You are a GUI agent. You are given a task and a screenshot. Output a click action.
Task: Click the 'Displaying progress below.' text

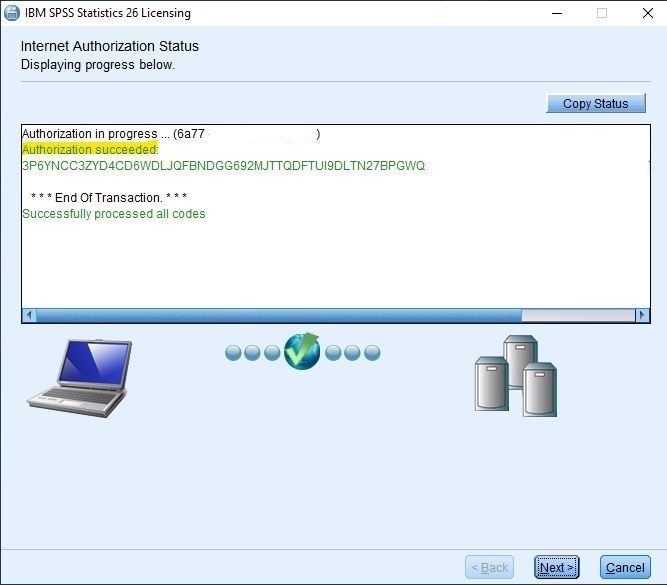click(98, 65)
